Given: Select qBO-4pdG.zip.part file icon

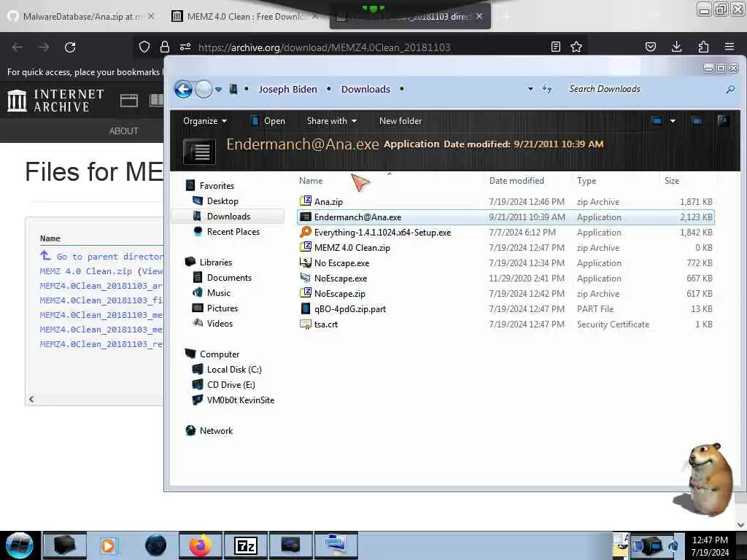Looking at the screenshot, I should tap(306, 308).
